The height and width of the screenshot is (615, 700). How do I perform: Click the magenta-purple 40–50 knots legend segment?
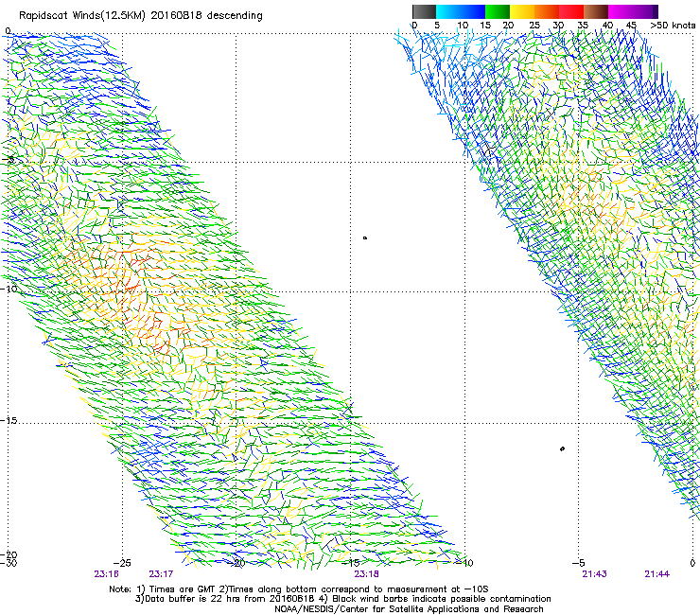point(633,11)
